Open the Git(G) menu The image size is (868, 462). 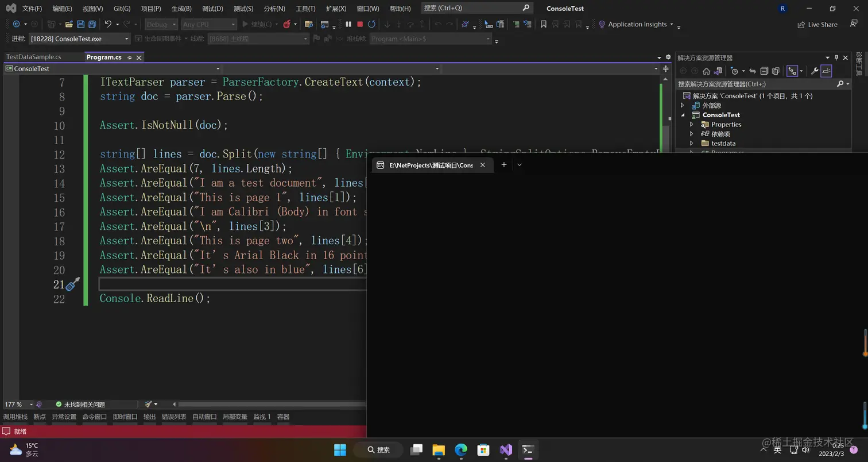[x=122, y=9]
